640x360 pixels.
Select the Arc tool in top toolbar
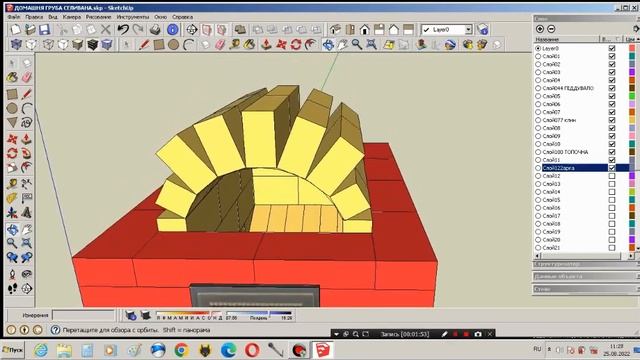click(188, 44)
